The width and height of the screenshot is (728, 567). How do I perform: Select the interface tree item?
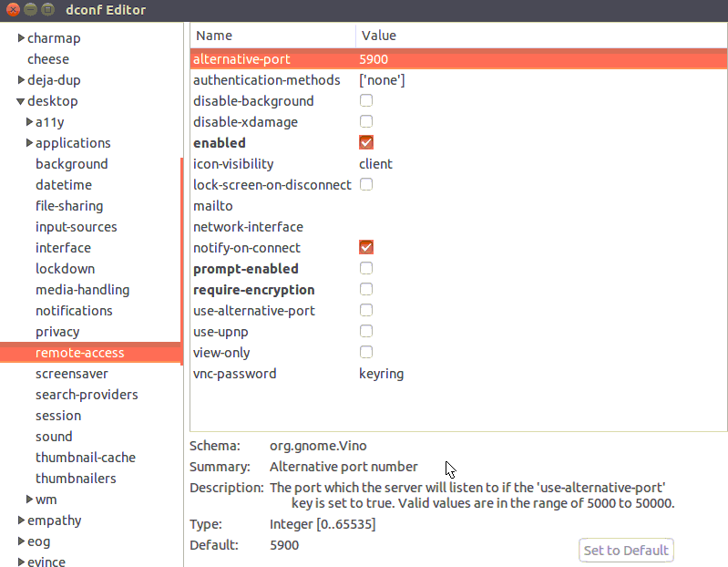[63, 248]
